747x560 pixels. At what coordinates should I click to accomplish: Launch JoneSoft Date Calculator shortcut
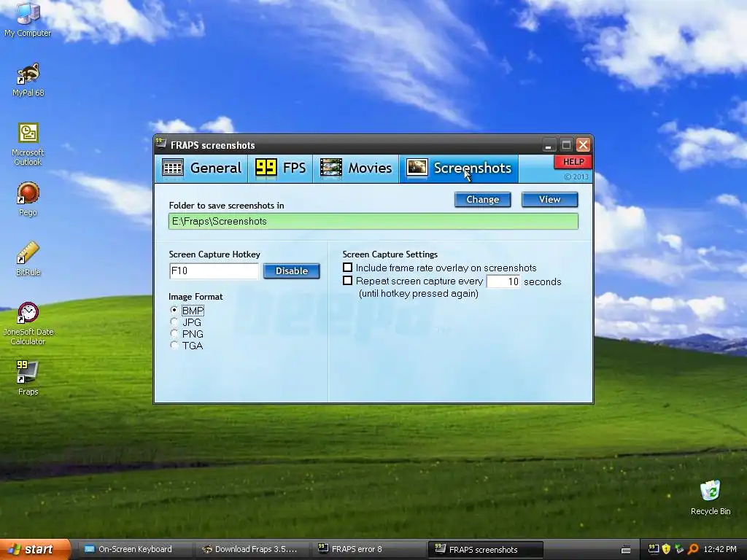[28, 324]
